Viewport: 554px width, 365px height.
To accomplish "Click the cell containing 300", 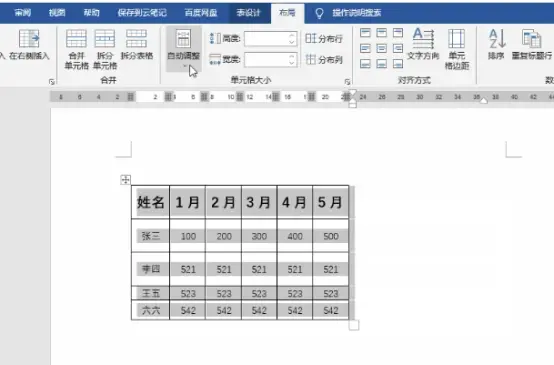I will pos(259,236).
